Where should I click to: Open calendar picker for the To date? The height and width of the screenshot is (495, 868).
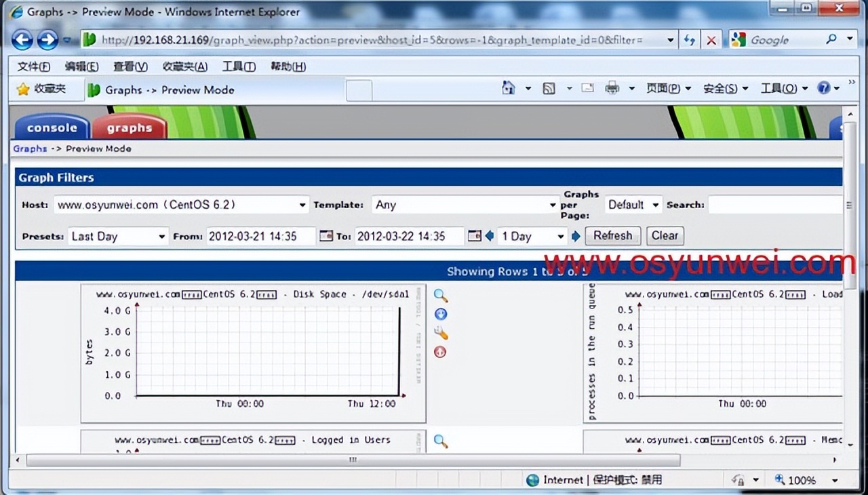tap(474, 236)
